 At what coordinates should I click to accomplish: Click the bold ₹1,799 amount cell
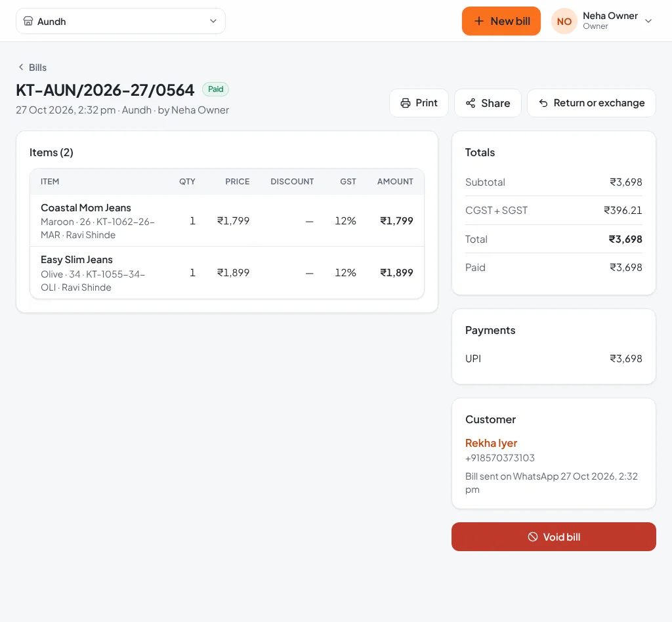396,220
